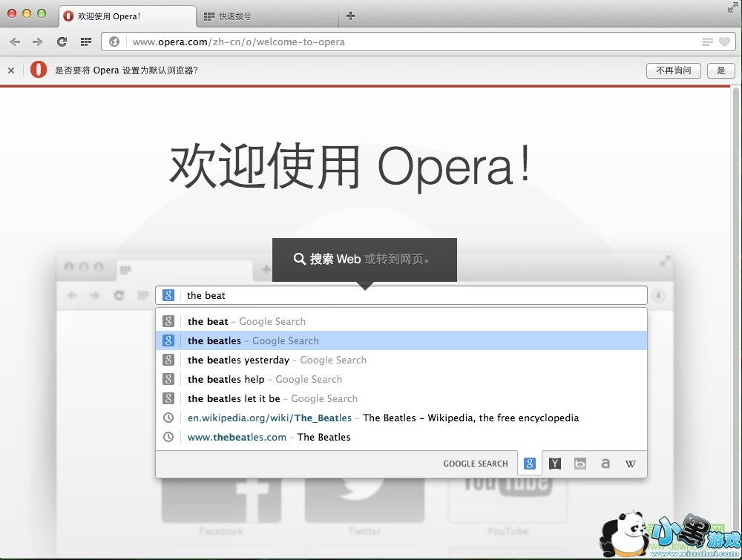This screenshot has height=560, width=742.
Task: Click the Forward navigation arrow
Action: coord(38,42)
